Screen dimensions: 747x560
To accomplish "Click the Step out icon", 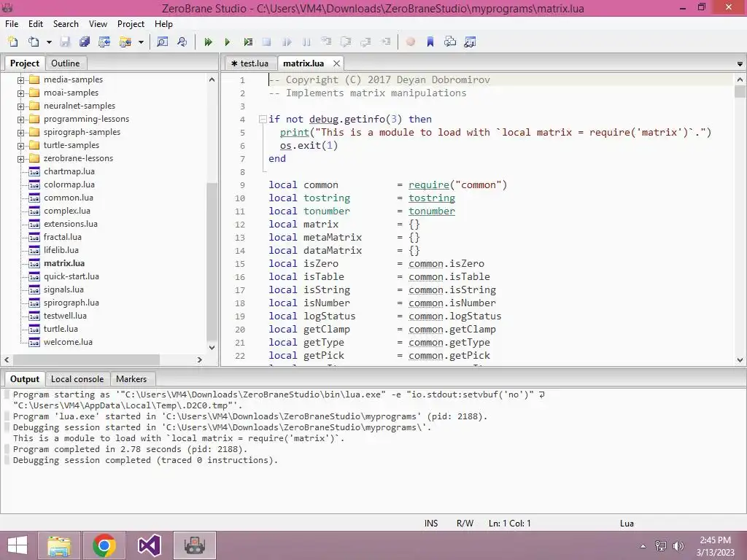I will click(x=366, y=42).
